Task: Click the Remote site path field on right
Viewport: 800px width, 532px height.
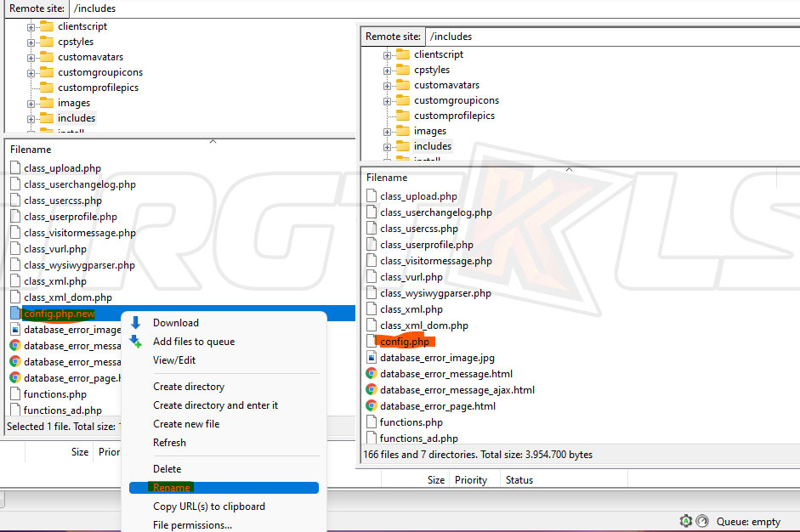Action: [x=610, y=37]
